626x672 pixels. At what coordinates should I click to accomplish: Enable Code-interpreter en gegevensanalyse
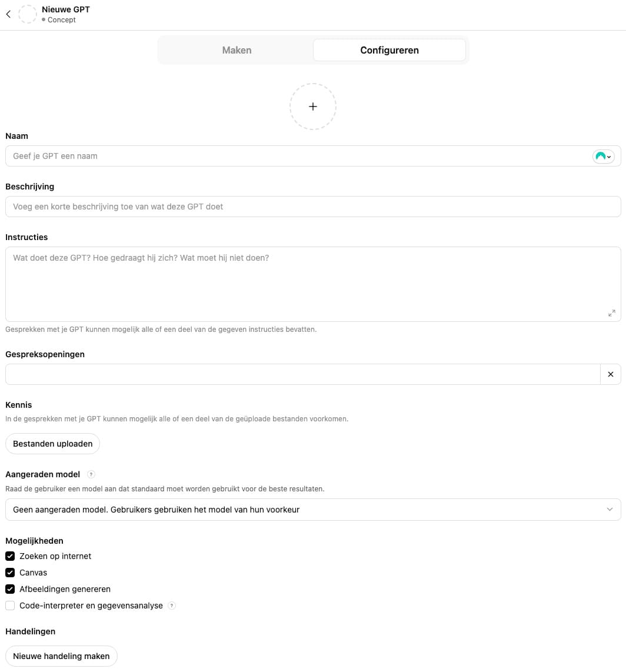point(10,606)
